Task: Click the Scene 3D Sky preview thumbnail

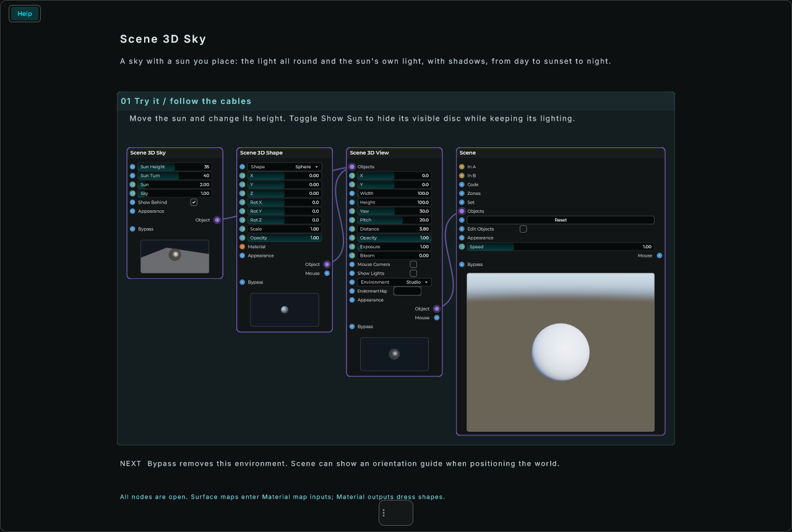Action: pyautogui.click(x=174, y=257)
